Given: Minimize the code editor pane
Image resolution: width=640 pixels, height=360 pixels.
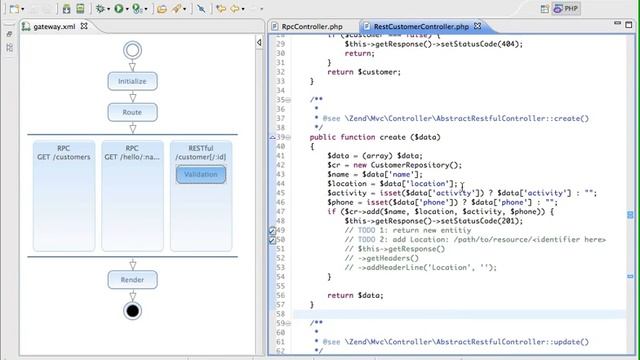Looking at the screenshot, I should click(x=617, y=24).
